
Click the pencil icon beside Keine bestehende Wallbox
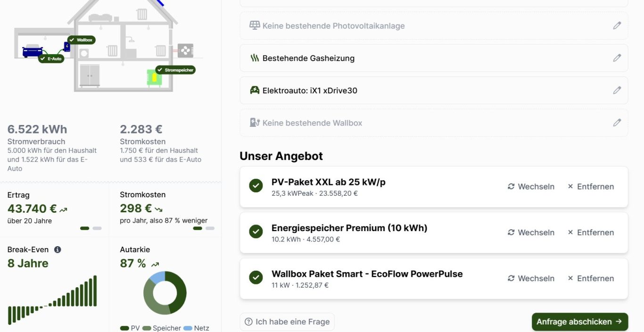617,123
